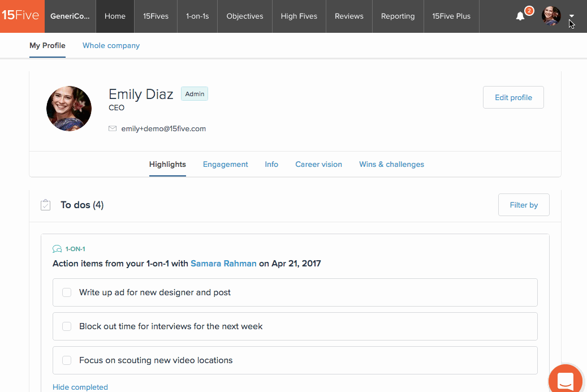Switch to the Whole company tab
Viewport: 587px width, 392px height.
[x=111, y=46]
